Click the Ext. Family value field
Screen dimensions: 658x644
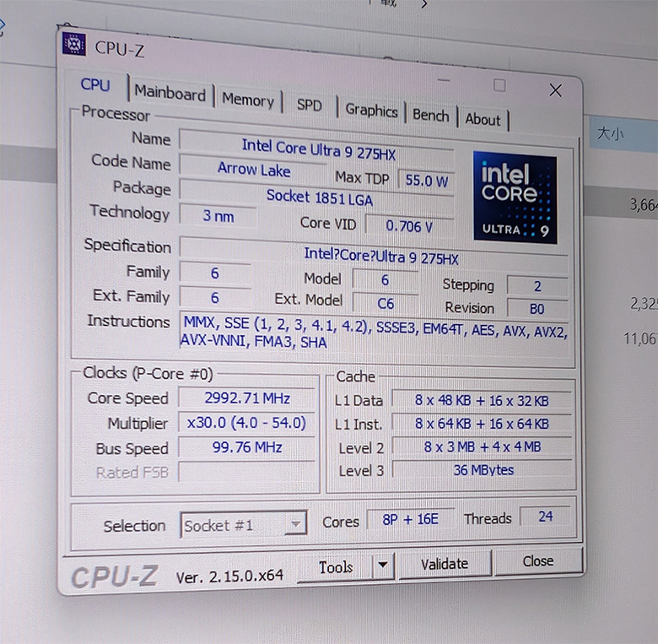tap(215, 298)
